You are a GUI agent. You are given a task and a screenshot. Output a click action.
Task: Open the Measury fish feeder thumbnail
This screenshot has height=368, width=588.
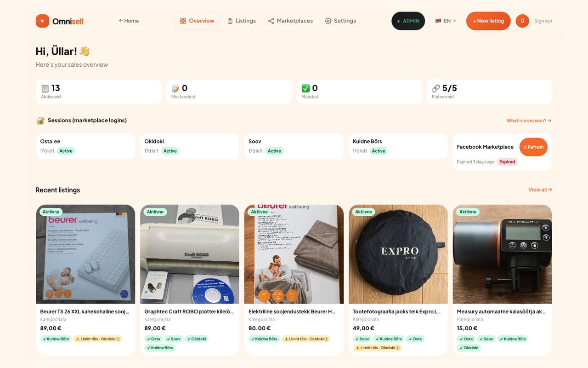click(x=502, y=254)
